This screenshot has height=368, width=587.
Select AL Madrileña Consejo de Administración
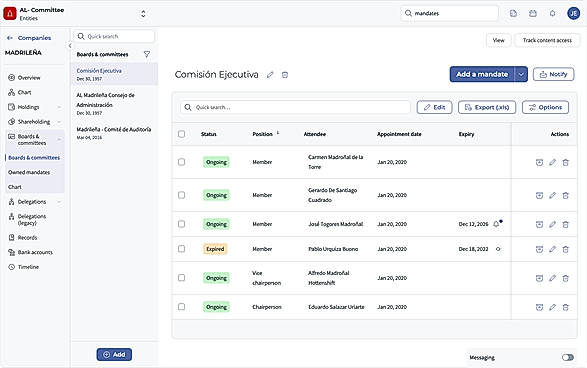tap(114, 104)
